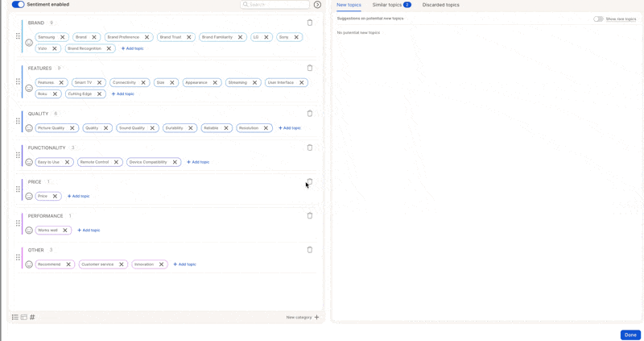The image size is (644, 341).
Task: Delete the BRAND category with trash icon
Action: click(x=310, y=23)
